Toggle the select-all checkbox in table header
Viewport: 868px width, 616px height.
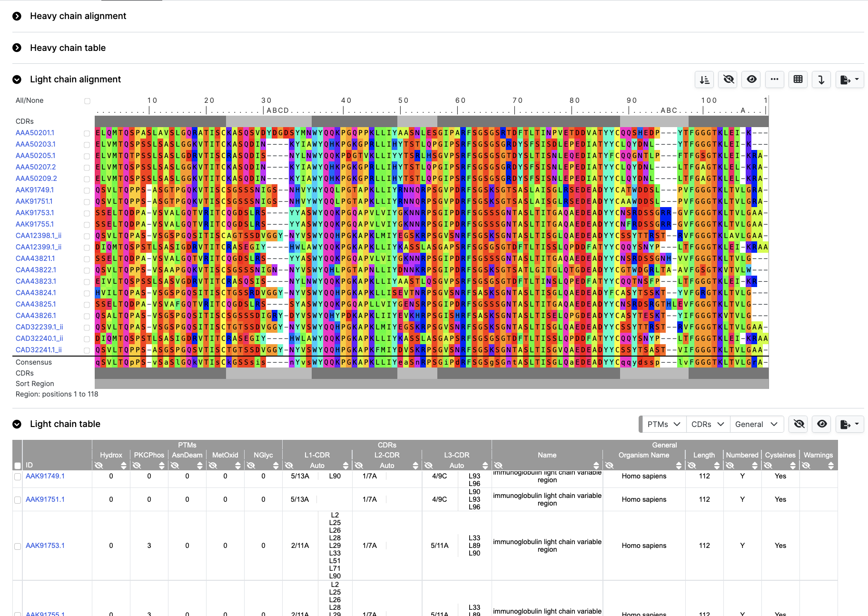click(x=18, y=466)
